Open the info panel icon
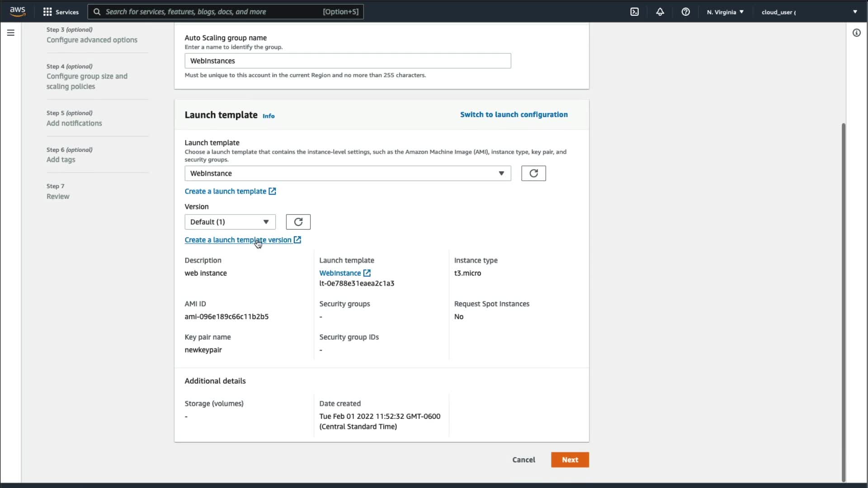Image resolution: width=868 pixels, height=488 pixels. [x=856, y=33]
